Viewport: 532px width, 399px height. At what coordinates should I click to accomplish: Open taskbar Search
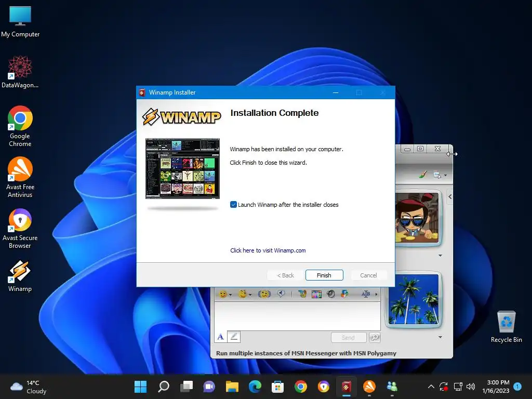tap(164, 387)
